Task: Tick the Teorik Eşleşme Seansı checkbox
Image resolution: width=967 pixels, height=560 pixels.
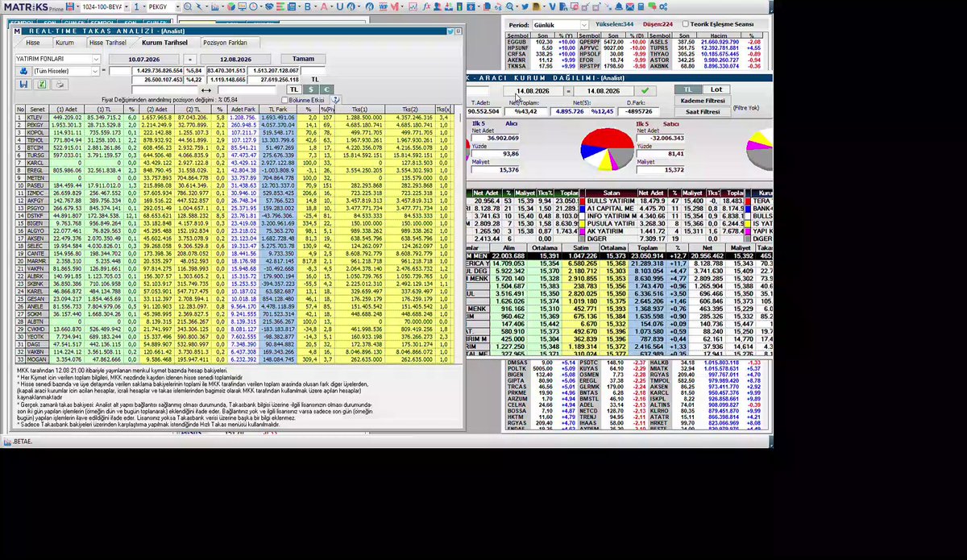Action: point(686,24)
